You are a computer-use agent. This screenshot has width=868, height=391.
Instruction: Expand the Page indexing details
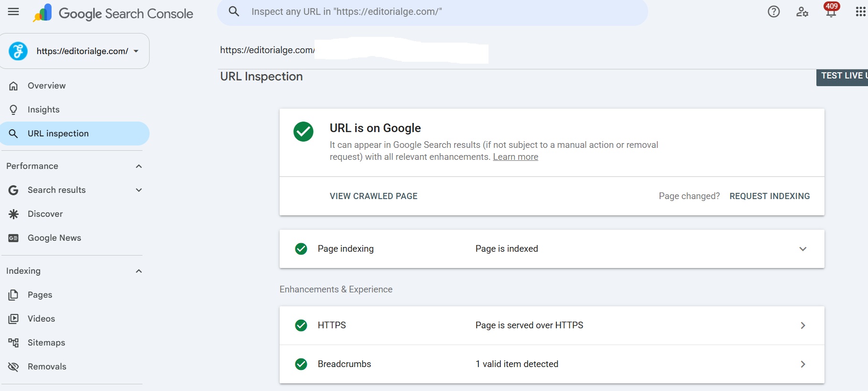coord(803,249)
